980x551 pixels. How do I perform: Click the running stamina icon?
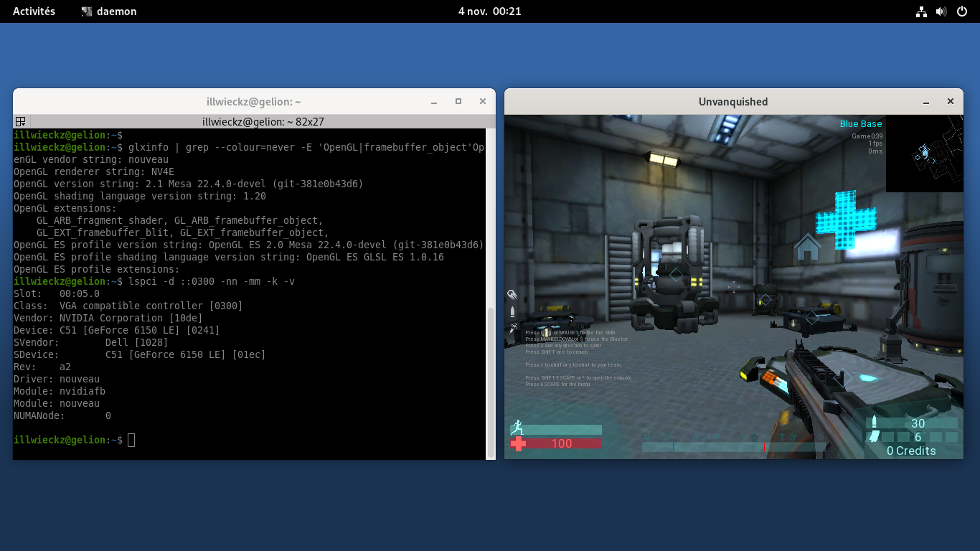point(517,428)
